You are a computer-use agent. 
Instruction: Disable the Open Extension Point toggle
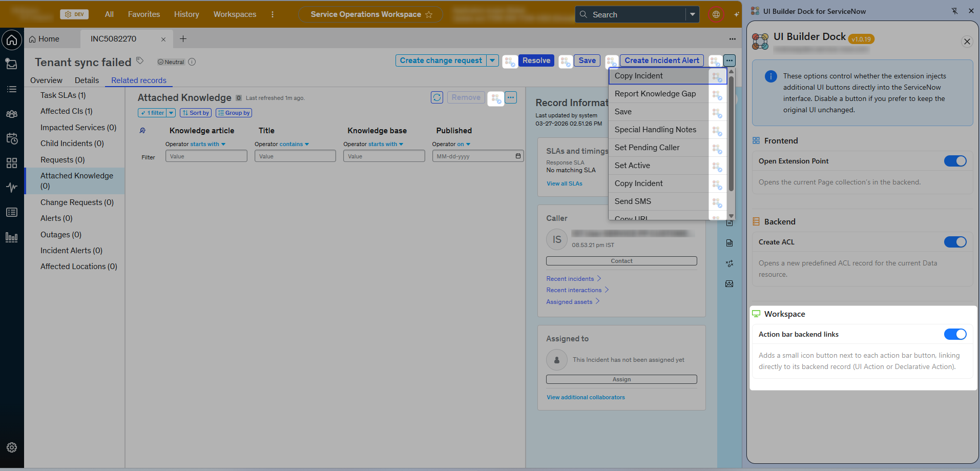point(955,161)
